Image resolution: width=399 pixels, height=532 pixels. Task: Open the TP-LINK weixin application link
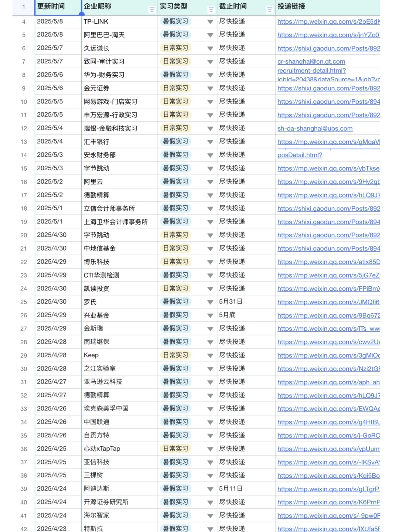(x=328, y=22)
